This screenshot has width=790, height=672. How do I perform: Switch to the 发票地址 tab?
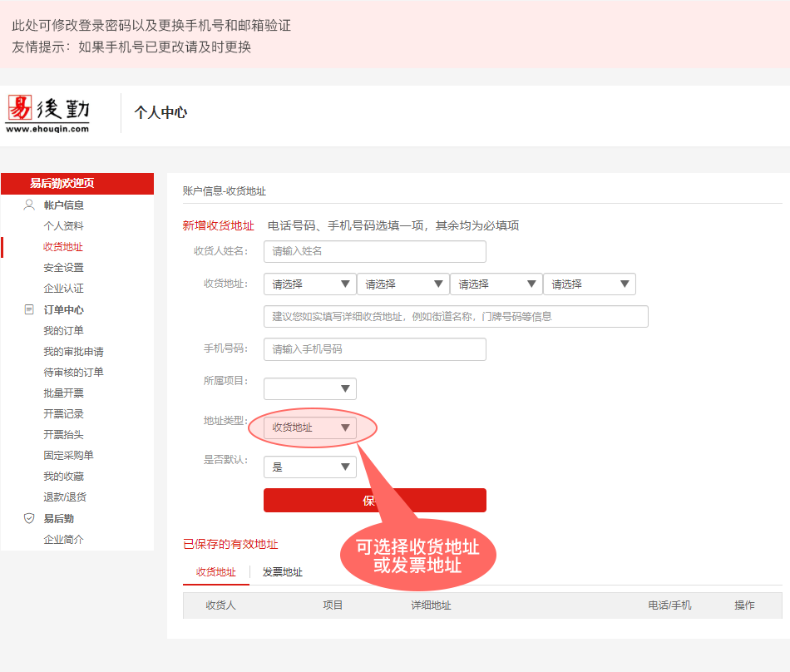tap(283, 572)
